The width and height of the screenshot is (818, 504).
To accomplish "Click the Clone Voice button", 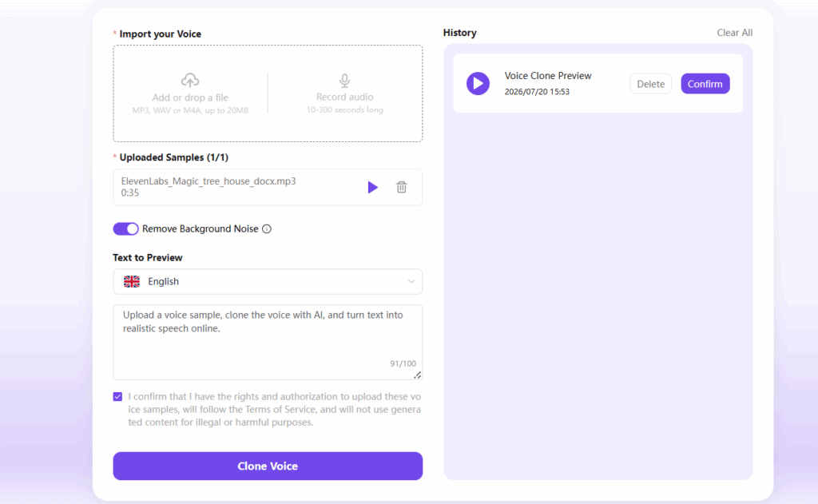I will [x=268, y=466].
